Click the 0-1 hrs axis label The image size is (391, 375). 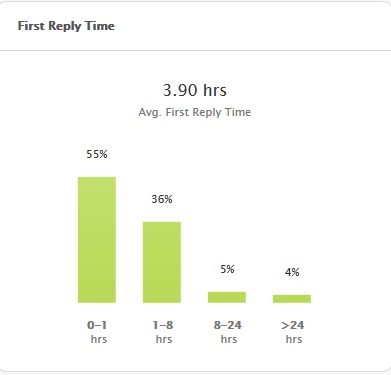[97, 332]
